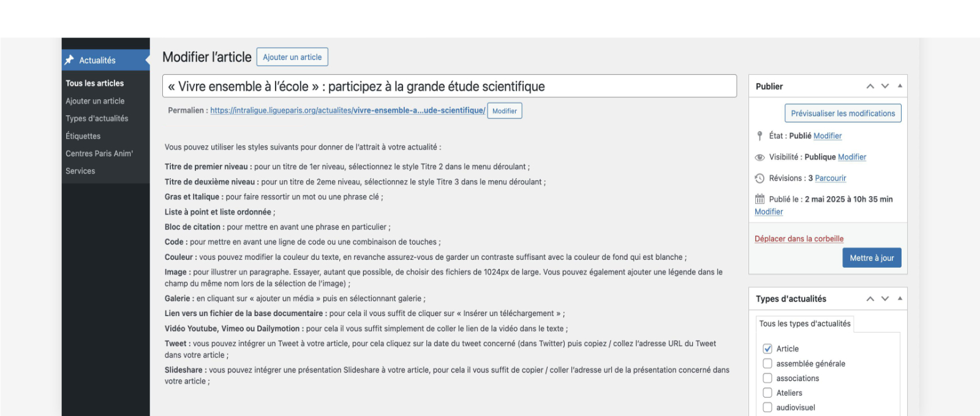Uncheck the Article checkbox
Viewport: 980px width, 416px height.
767,348
